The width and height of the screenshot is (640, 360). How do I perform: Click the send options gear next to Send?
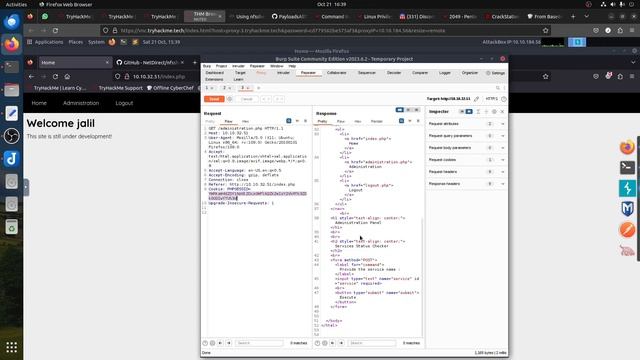click(x=229, y=99)
